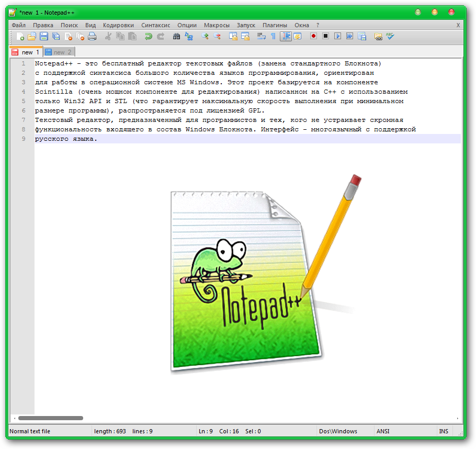Viewport: 476px width, 449px height.
Task: Click the Paste clipboard icon
Action: point(132,37)
